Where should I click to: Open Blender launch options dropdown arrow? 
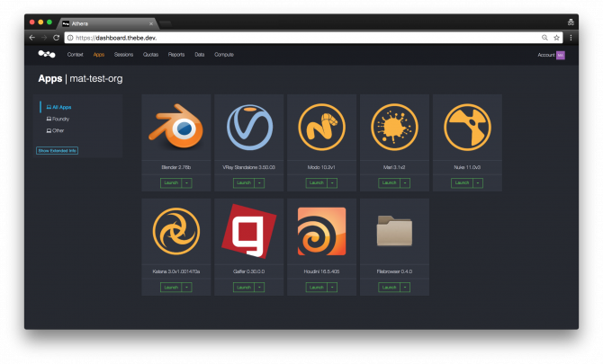pyautogui.click(x=187, y=183)
